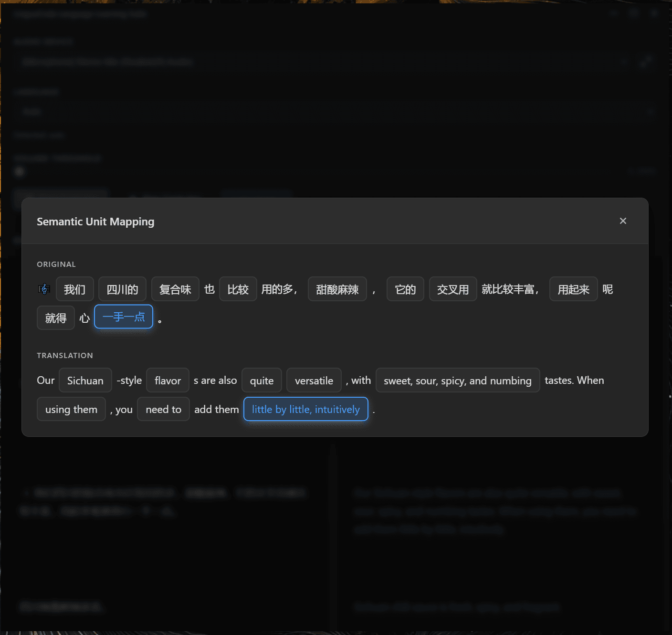
Task: Select the using them translation chip
Action: point(71,409)
